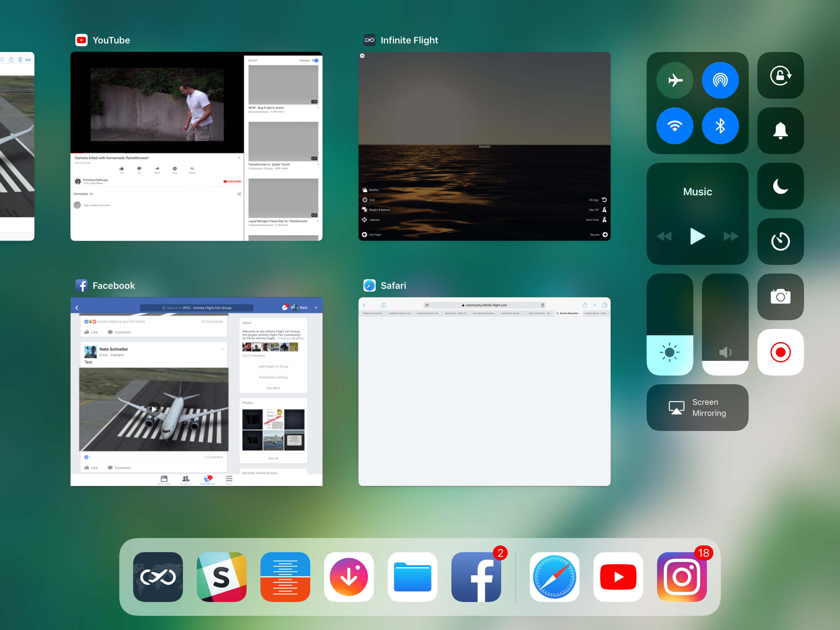Open Camera from Control Center
This screenshot has width=840, height=630.
(780, 297)
